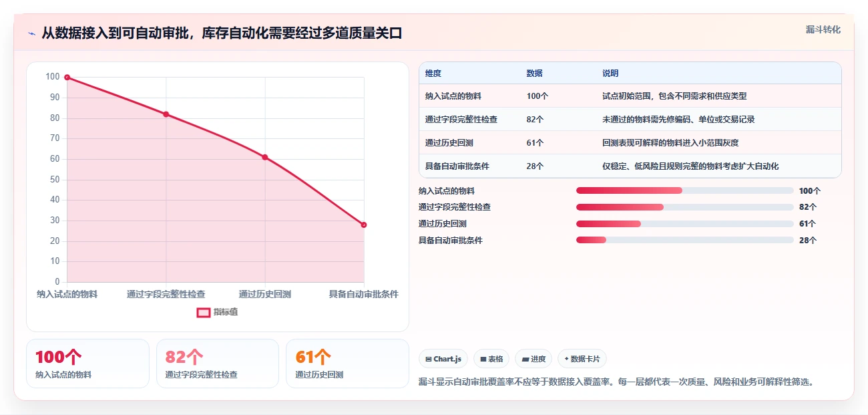Click the 具备自动审批条件 progress bar
Viewport: 868px width, 415px height.
pos(685,240)
